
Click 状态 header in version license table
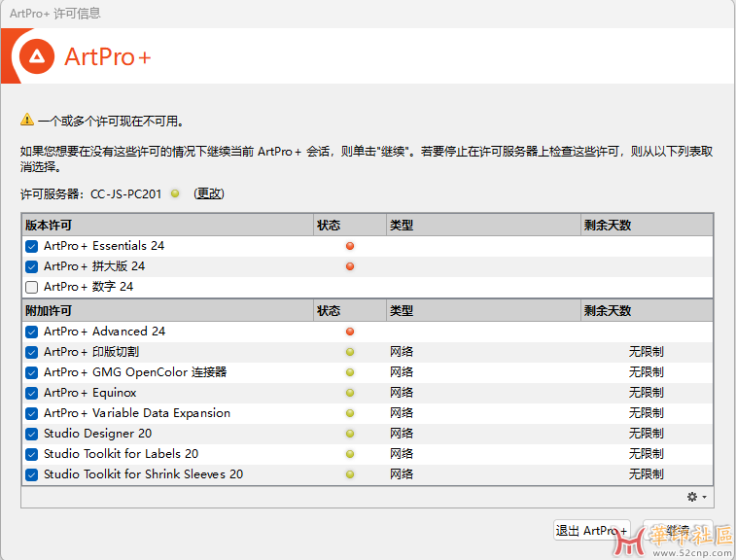pyautogui.click(x=350, y=226)
